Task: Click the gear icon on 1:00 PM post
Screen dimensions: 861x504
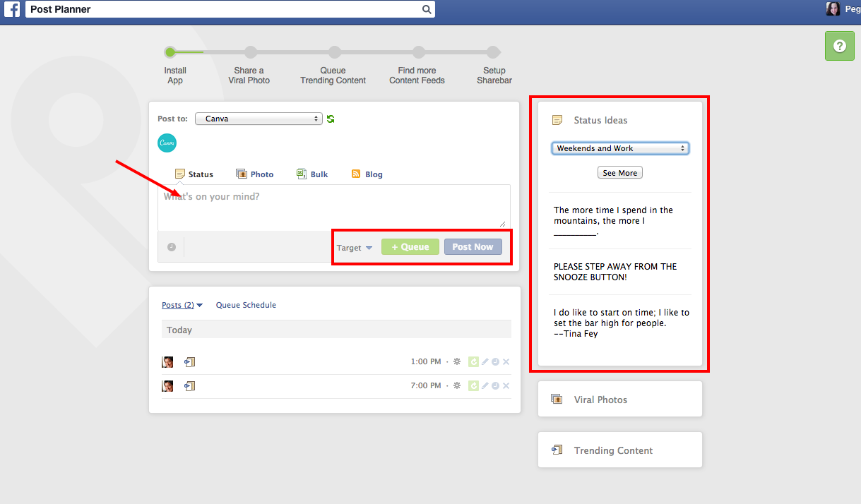Action: point(457,361)
